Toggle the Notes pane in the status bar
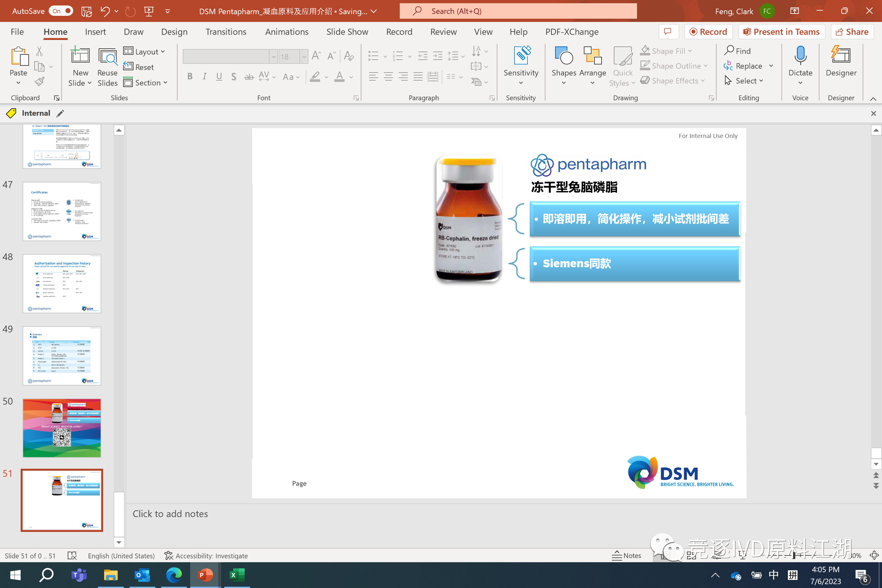Viewport: 882px width, 588px height. (626, 555)
